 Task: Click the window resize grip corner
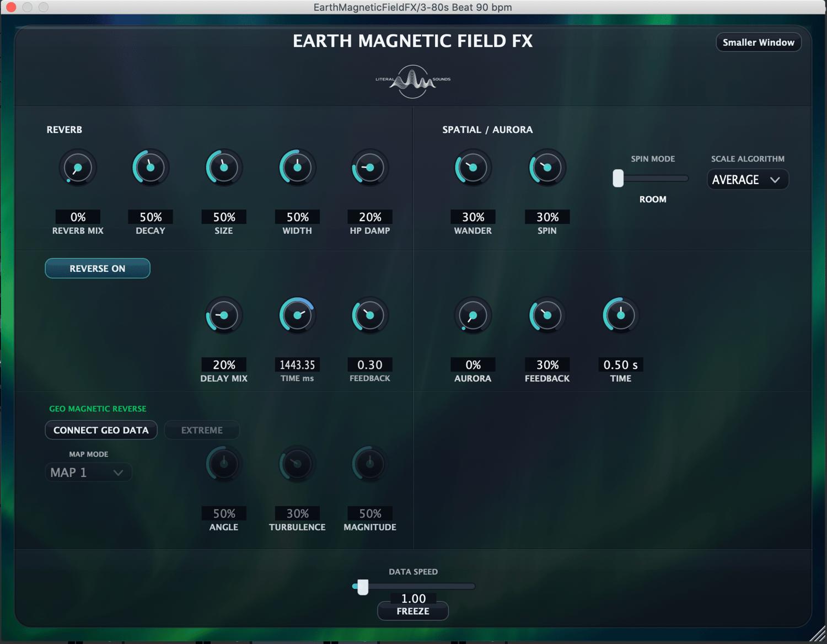(818, 635)
